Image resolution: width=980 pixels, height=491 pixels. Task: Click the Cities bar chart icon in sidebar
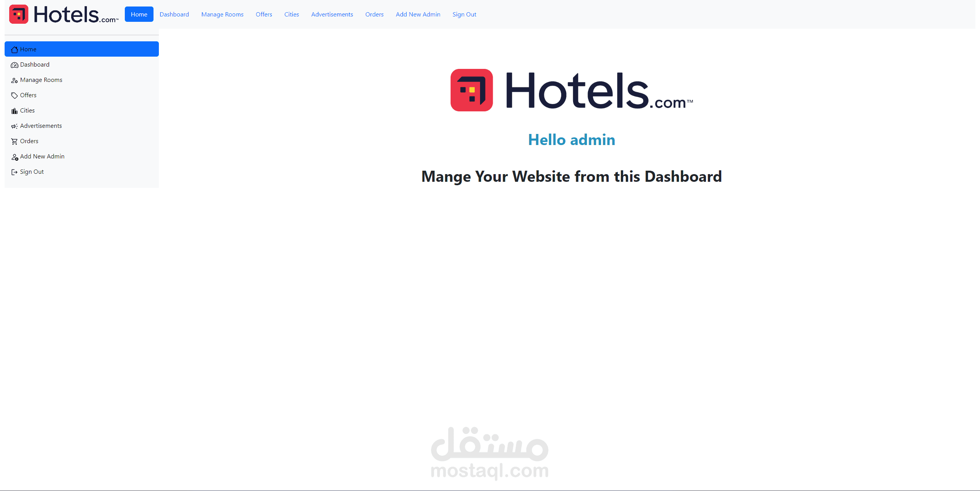pyautogui.click(x=14, y=110)
